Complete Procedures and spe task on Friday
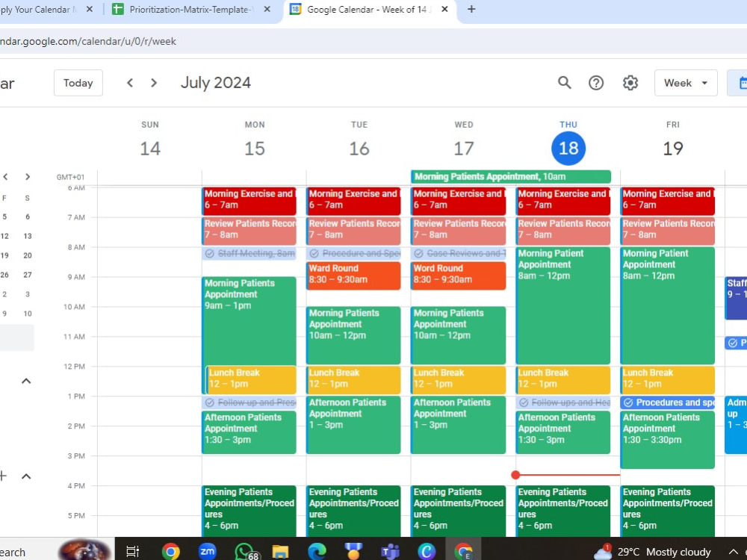The height and width of the screenshot is (560, 747). 628,402
